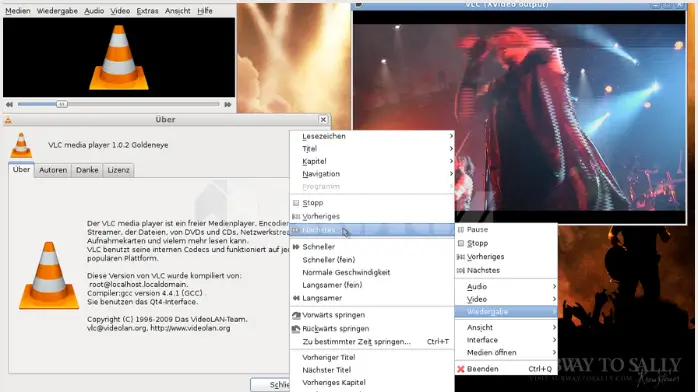Expand the Video submenu in context menu
698x392 pixels.
(506, 299)
